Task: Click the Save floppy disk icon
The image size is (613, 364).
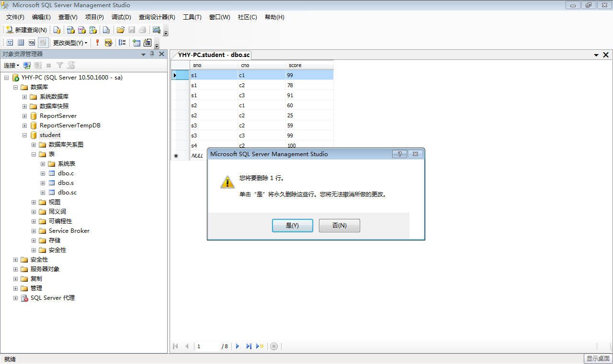Action: (x=132, y=30)
